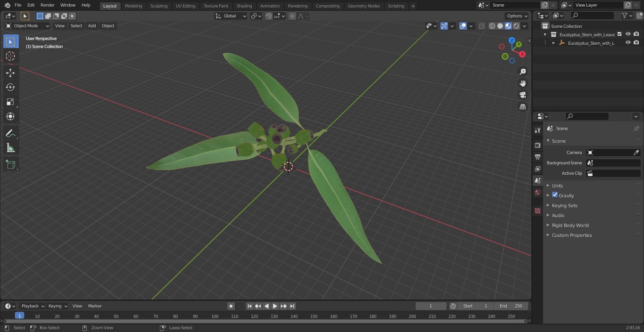Viewport: 644px width, 332px height.
Task: Select the Rotate tool
Action: (x=10, y=87)
